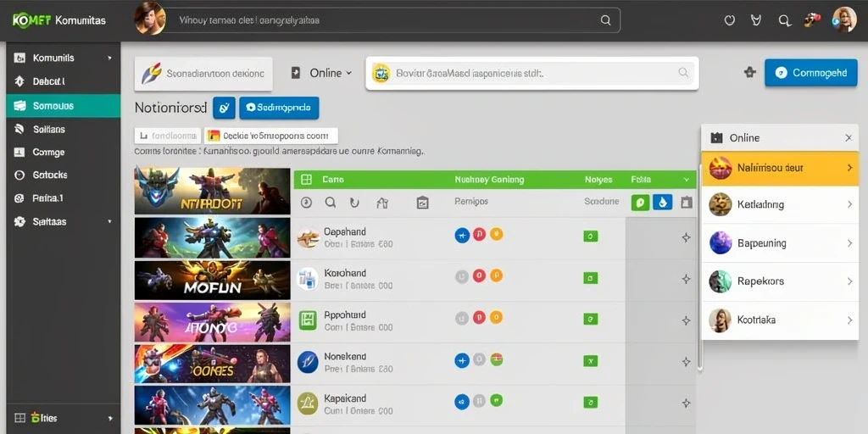Viewport: 868px width, 434px height.
Task: Click the Sconadianonoon dekionc button
Action: [x=203, y=74]
